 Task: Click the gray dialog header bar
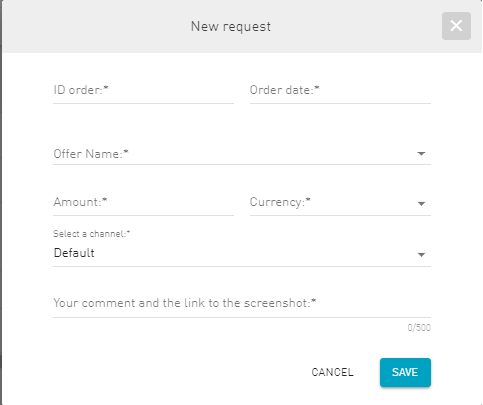242,26
